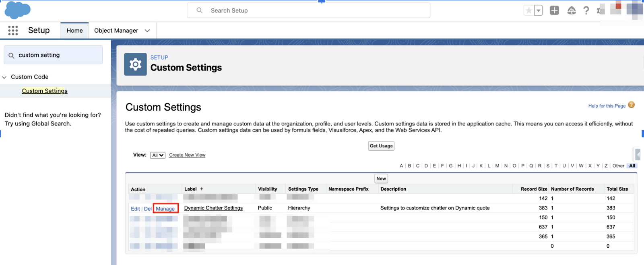Filter list by letter A
The width and height of the screenshot is (644, 265).
[x=401, y=166]
